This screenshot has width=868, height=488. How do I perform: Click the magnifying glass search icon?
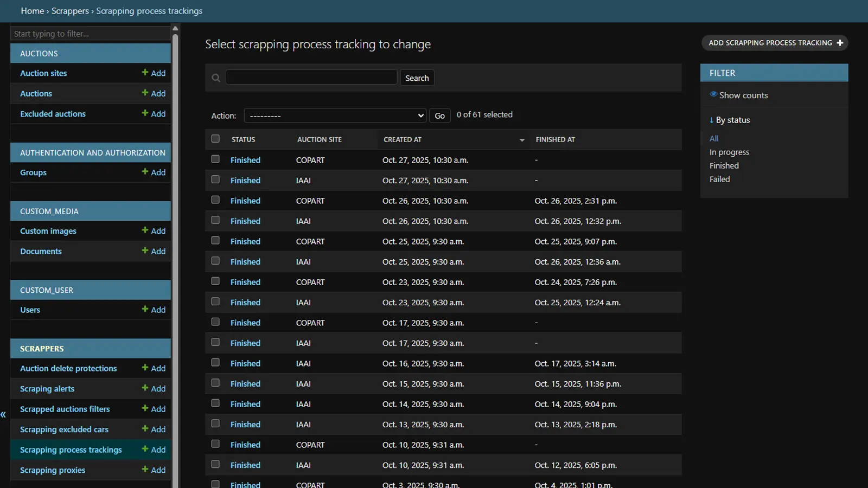coord(216,78)
